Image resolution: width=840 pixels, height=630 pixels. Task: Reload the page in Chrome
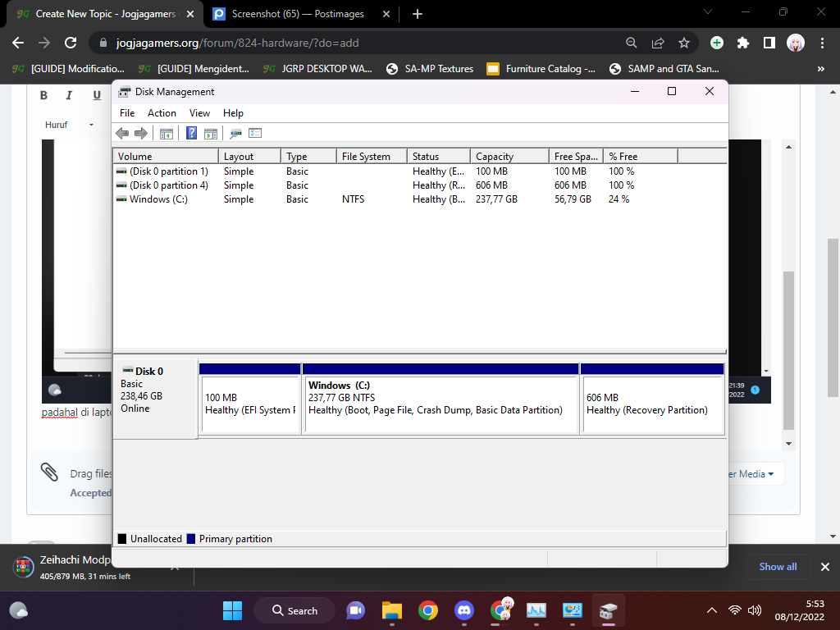pyautogui.click(x=71, y=43)
